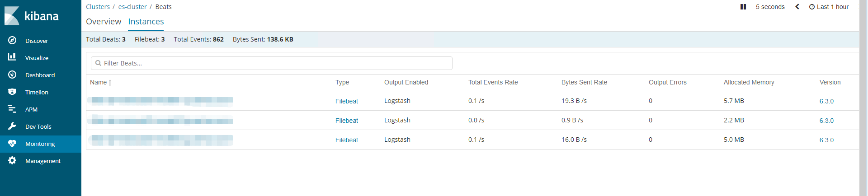The image size is (868, 196).
Task: Open Discover compass icon
Action: coord(12,40)
